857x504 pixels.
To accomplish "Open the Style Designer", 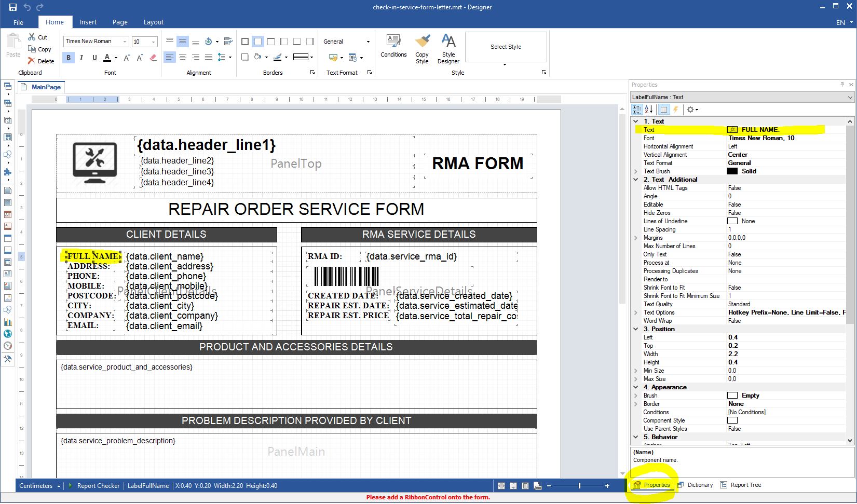I will tap(448, 49).
